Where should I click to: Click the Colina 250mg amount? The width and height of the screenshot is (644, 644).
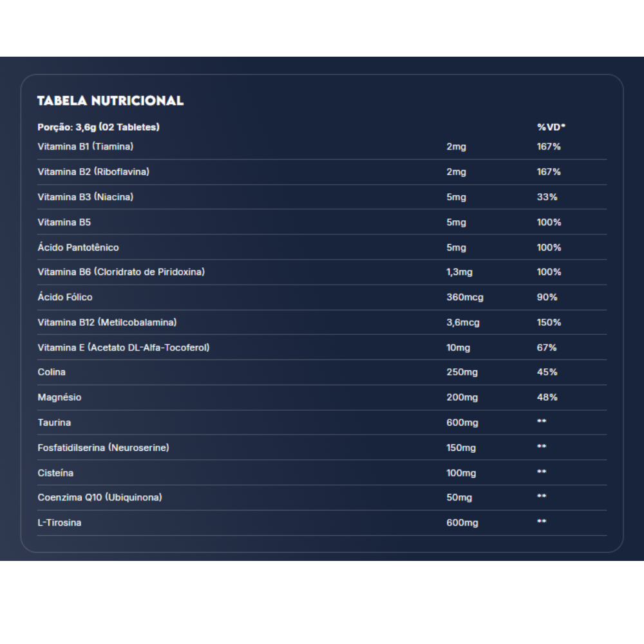[462, 372]
